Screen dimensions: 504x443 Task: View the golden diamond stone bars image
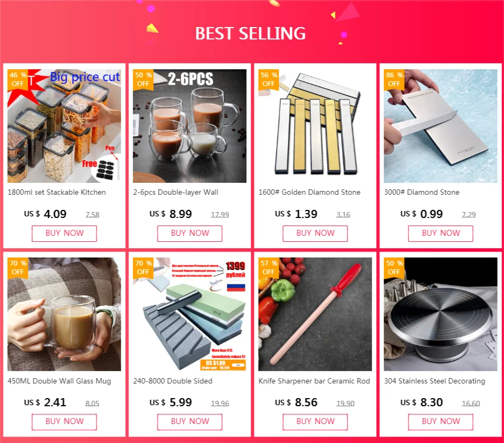pyautogui.click(x=315, y=126)
